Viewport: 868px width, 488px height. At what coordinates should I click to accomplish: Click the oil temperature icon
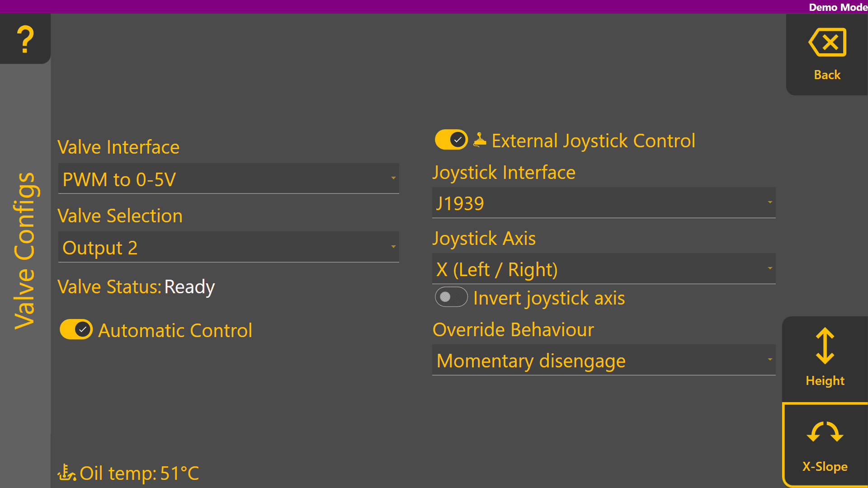(67, 473)
